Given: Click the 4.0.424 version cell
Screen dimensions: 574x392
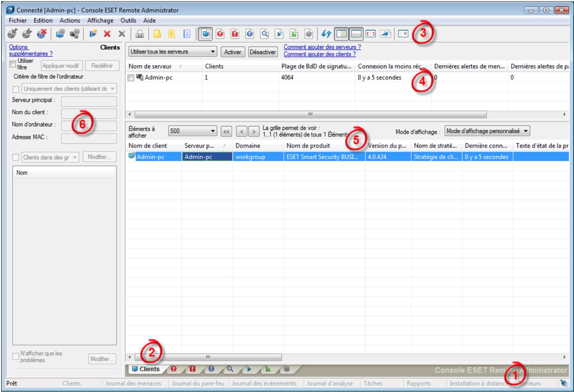Looking at the screenshot, I should pos(388,157).
